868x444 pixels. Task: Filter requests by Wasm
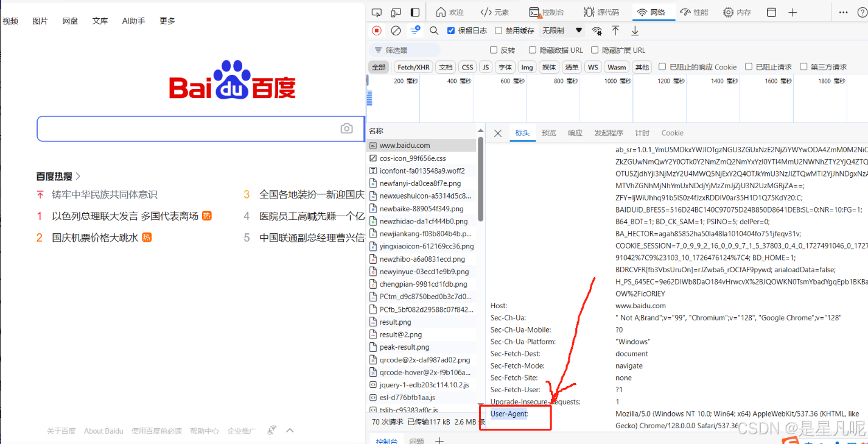[x=617, y=67]
